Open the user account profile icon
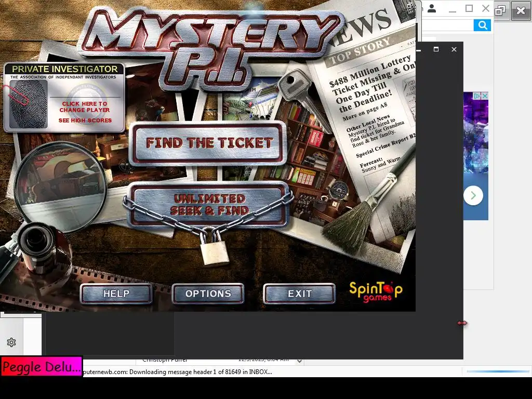This screenshot has width=532, height=399. point(432,8)
